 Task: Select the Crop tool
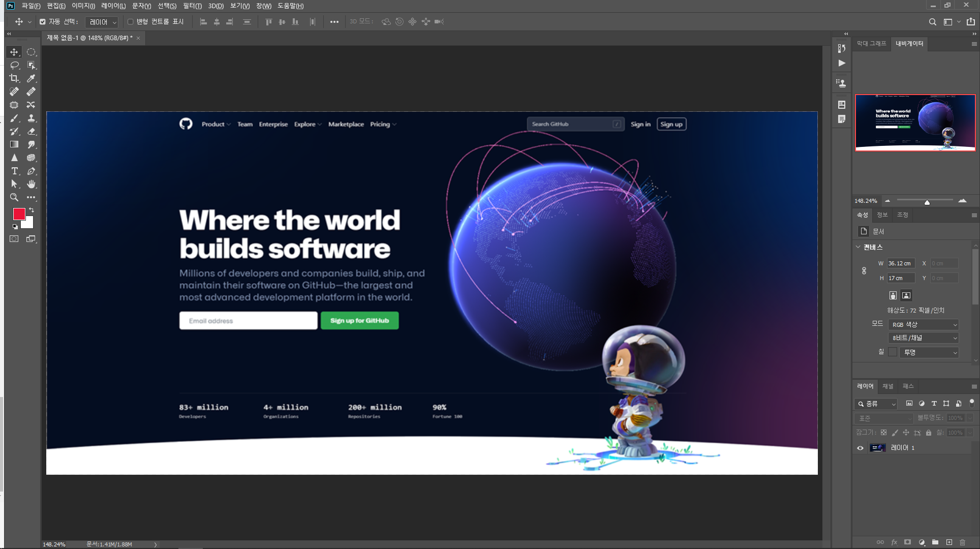(14, 78)
